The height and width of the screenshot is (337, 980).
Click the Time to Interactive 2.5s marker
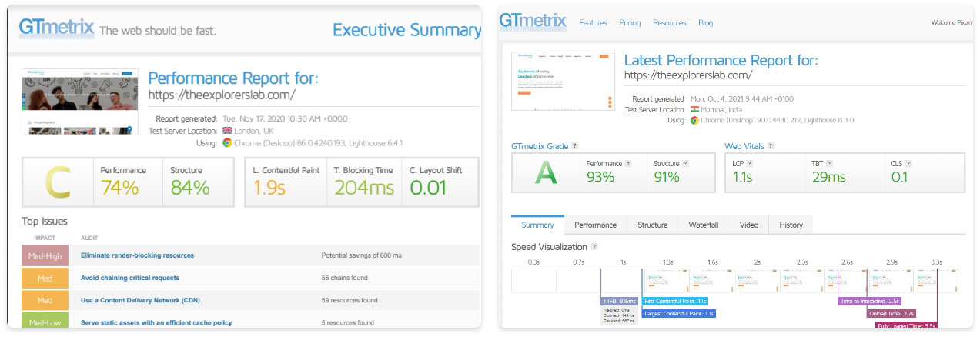point(870,301)
